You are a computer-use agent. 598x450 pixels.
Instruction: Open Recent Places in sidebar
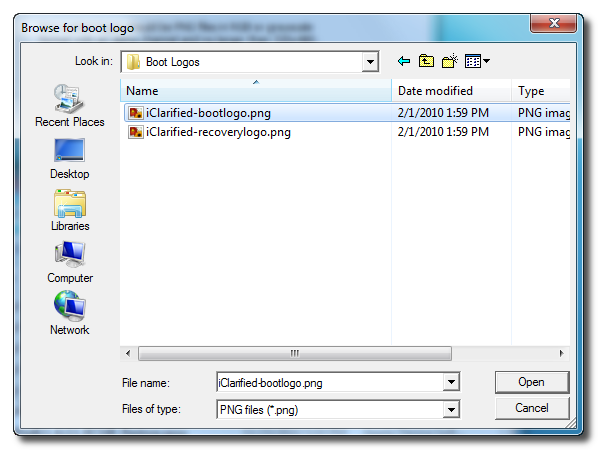[x=69, y=106]
